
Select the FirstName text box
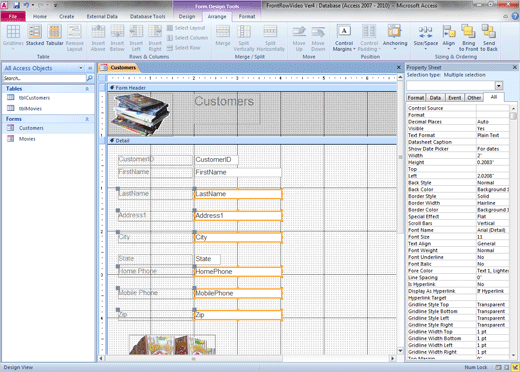238,172
